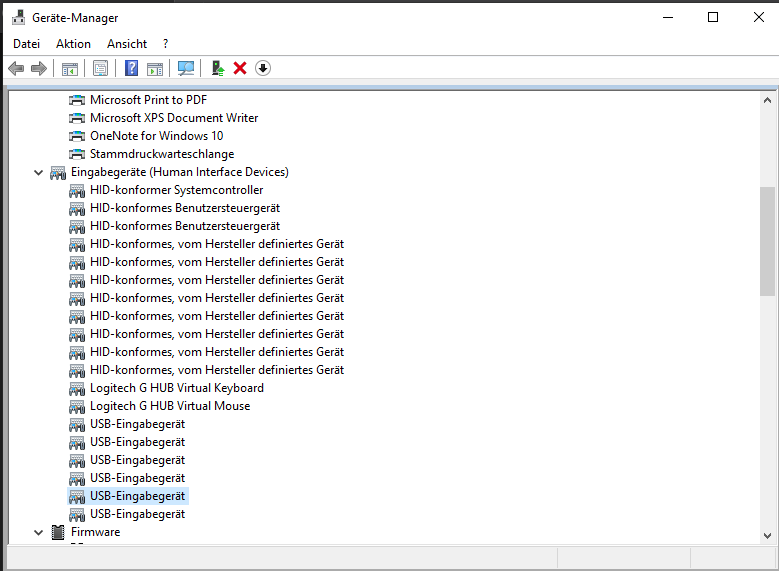The image size is (779, 571).
Task: Click the device icon beside HID-konformer Systemcontroller
Action: click(77, 190)
